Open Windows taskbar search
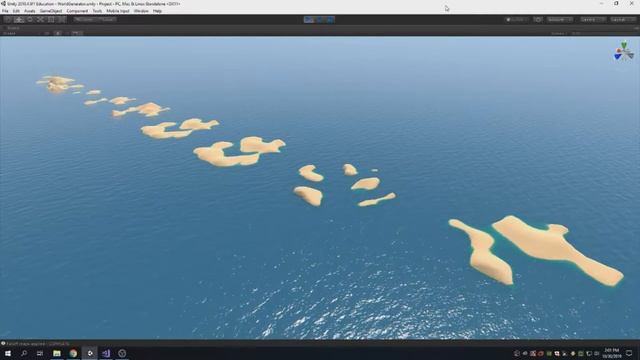 click(24, 353)
